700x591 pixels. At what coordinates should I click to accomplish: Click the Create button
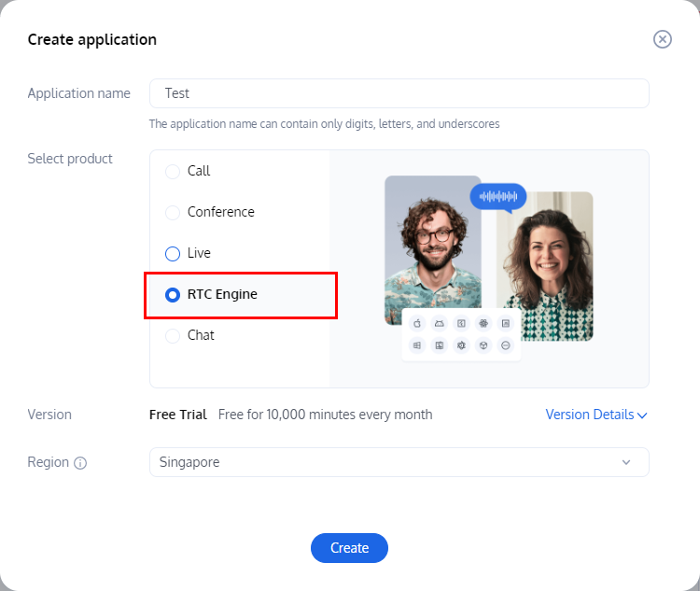click(x=350, y=548)
